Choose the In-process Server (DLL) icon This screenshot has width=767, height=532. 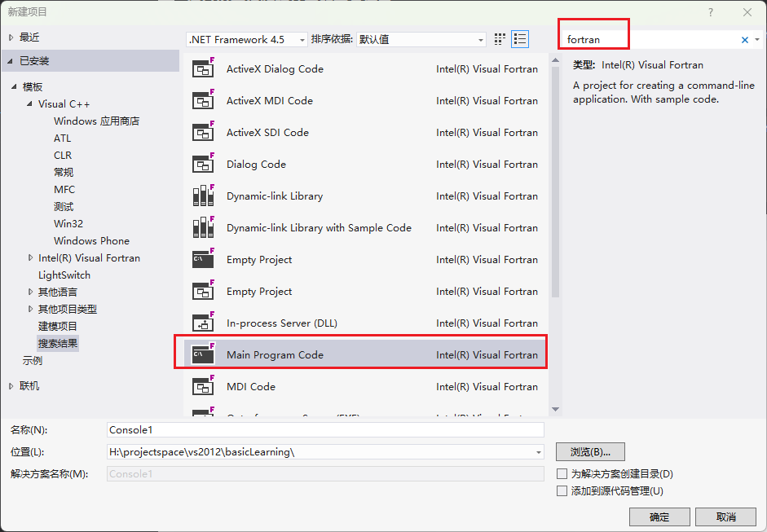[202, 323]
